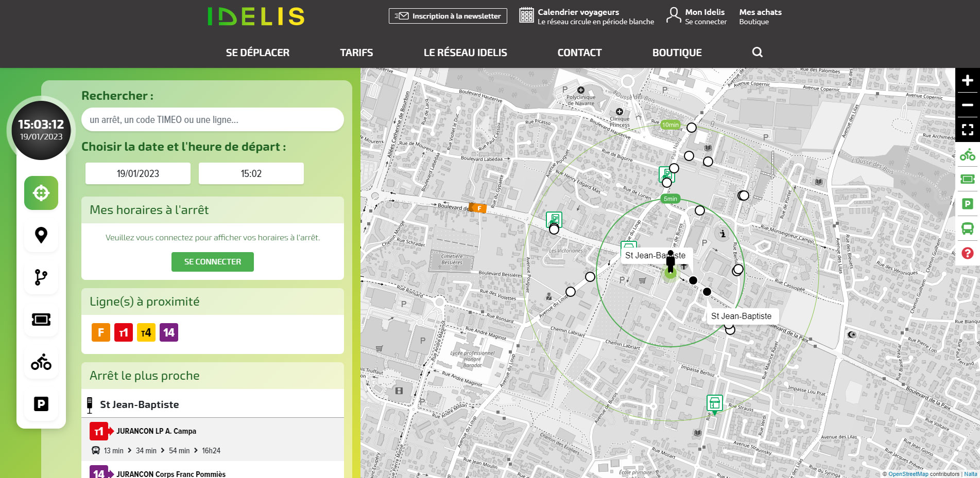Open the parking P icon in sidebar
The width and height of the screenshot is (980, 478).
(41, 404)
